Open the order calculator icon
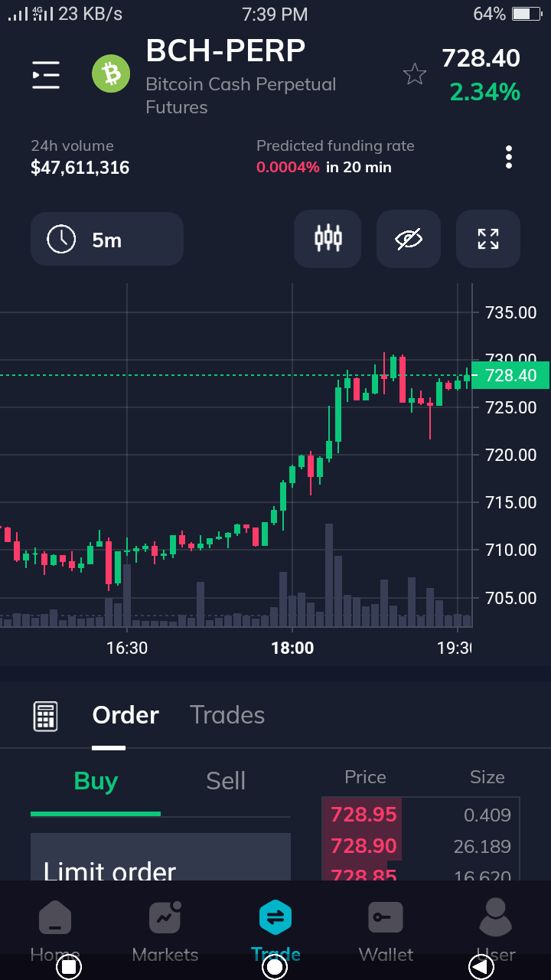551x980 pixels. [45, 716]
